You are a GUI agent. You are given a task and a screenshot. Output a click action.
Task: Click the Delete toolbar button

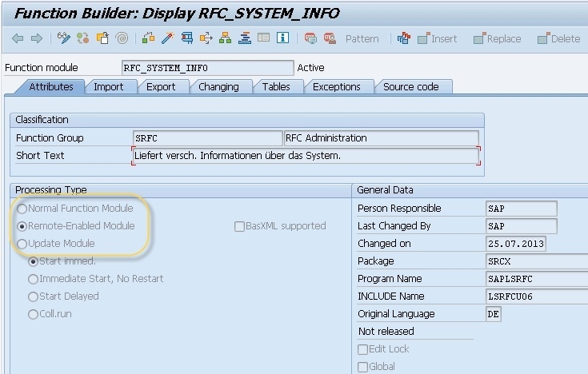[558, 38]
